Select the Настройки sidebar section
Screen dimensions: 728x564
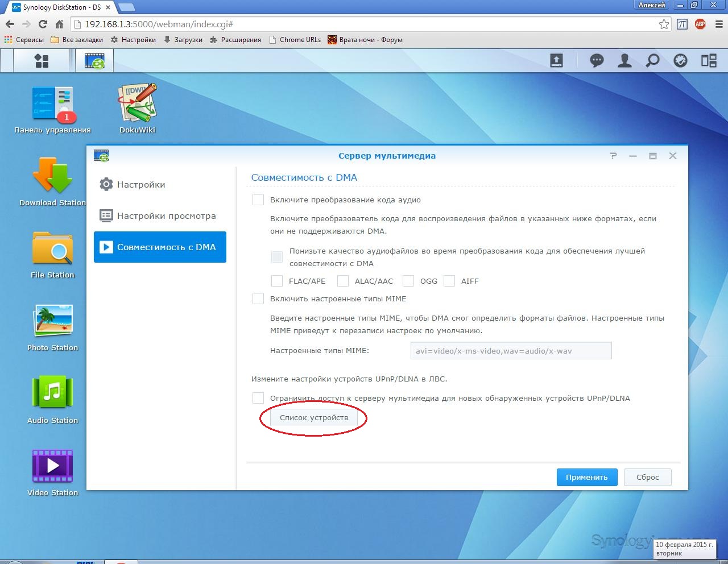click(141, 185)
